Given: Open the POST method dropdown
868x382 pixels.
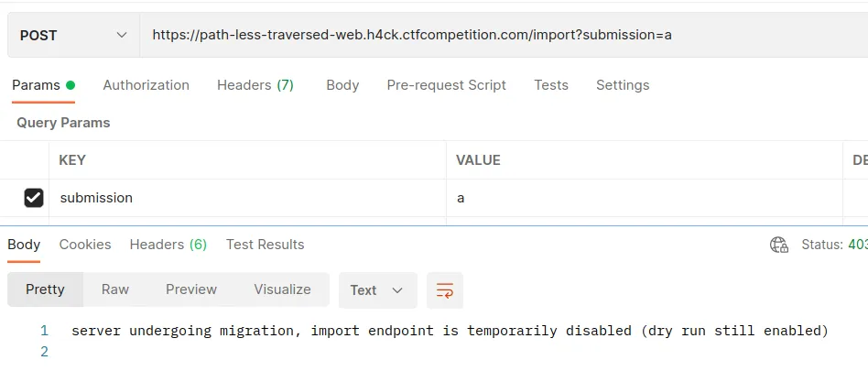Looking at the screenshot, I should tap(73, 36).
